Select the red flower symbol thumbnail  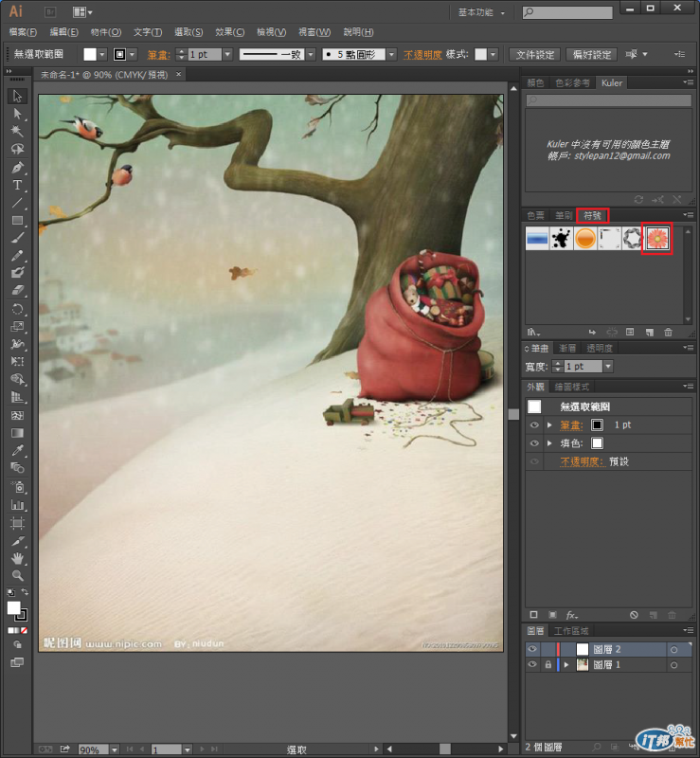tap(657, 239)
